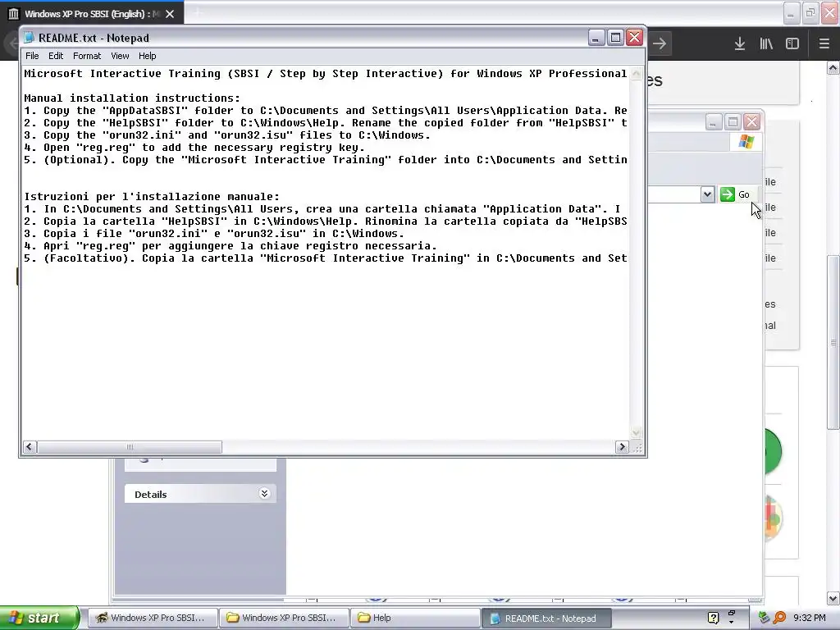
Task: Click the browser vertical scrollbar thumb
Action: [833, 342]
